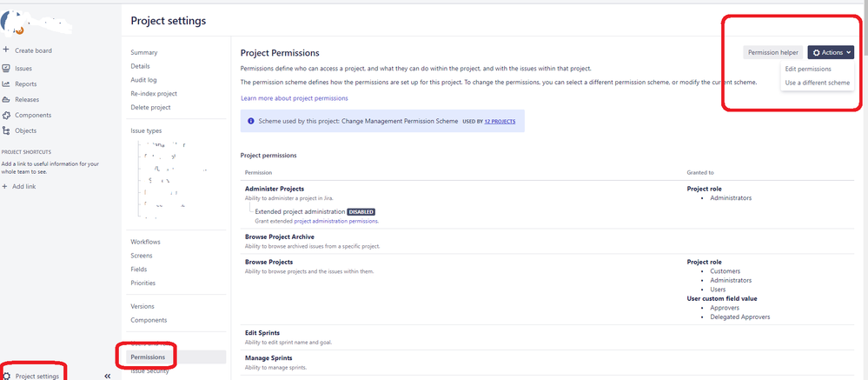Open Reports from sidebar
The height and width of the screenshot is (380, 868).
25,84
